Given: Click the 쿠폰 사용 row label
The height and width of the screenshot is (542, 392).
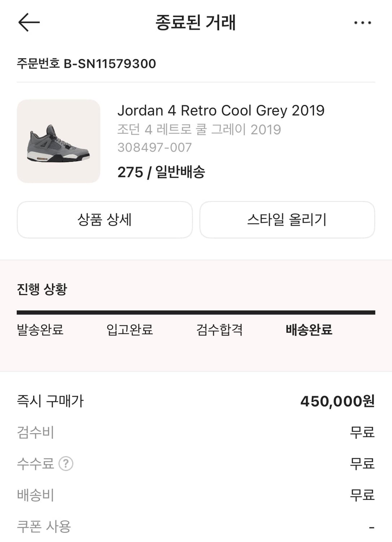Looking at the screenshot, I should [44, 526].
